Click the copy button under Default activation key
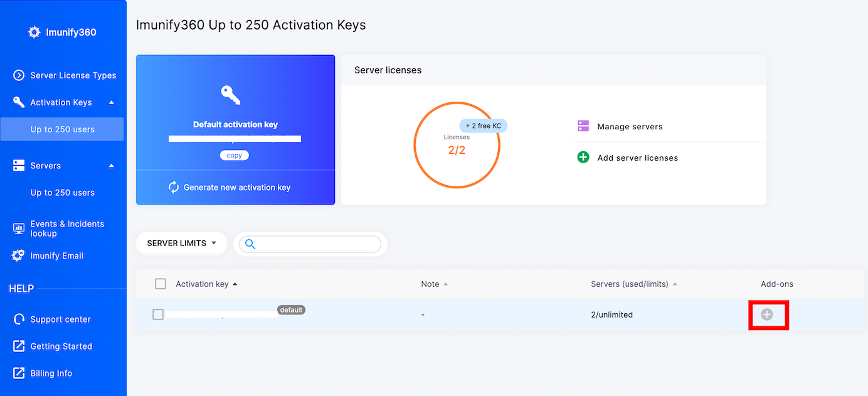The height and width of the screenshot is (396, 868). [x=234, y=155]
